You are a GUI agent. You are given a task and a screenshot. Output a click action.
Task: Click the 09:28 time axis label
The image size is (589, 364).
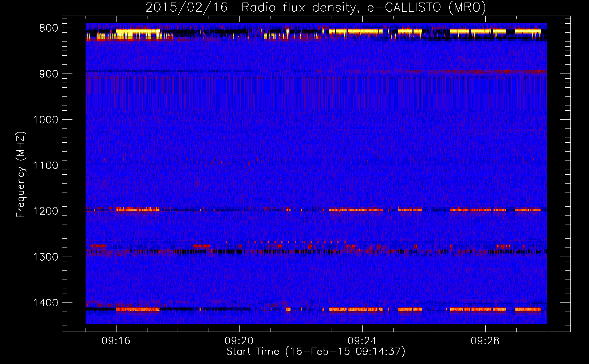(485, 341)
